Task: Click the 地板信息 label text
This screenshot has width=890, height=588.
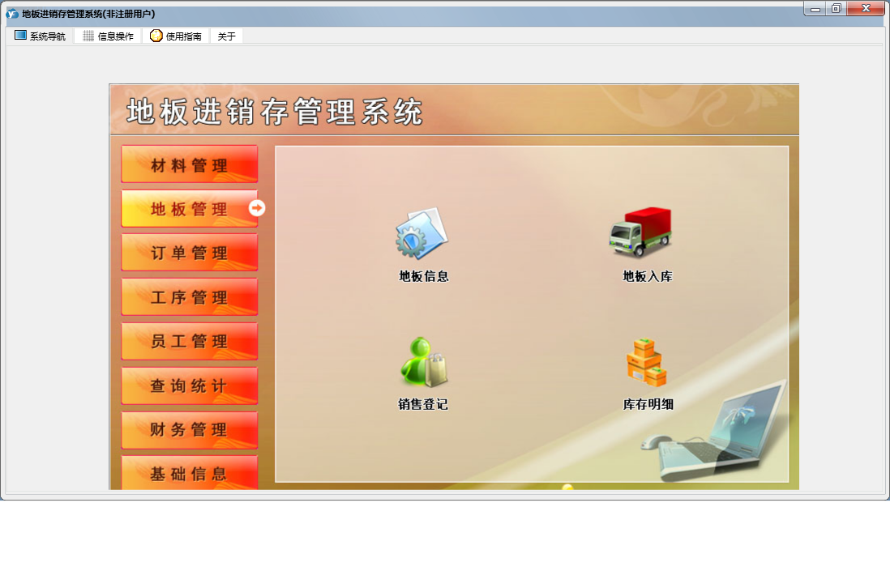Action: pos(423,276)
